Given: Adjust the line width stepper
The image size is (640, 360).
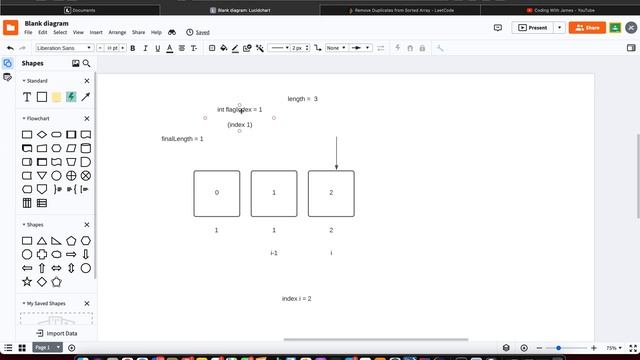Looking at the screenshot, I should pyautogui.click(x=307, y=48).
